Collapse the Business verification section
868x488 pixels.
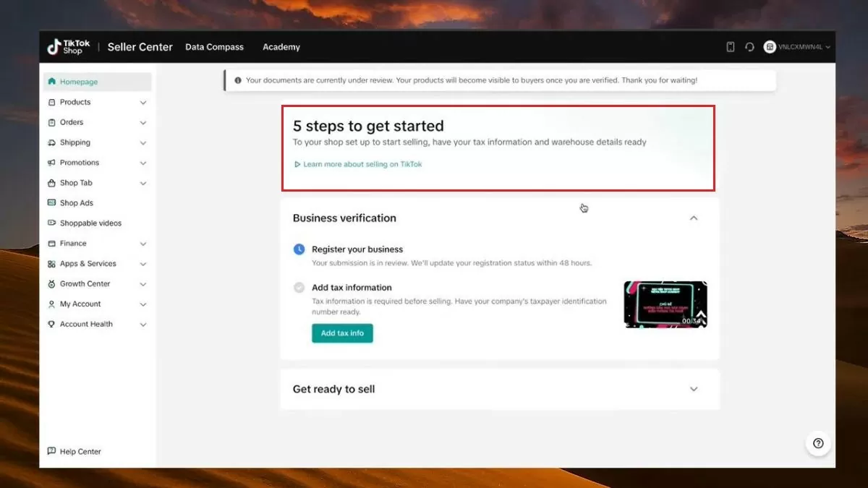click(x=694, y=218)
